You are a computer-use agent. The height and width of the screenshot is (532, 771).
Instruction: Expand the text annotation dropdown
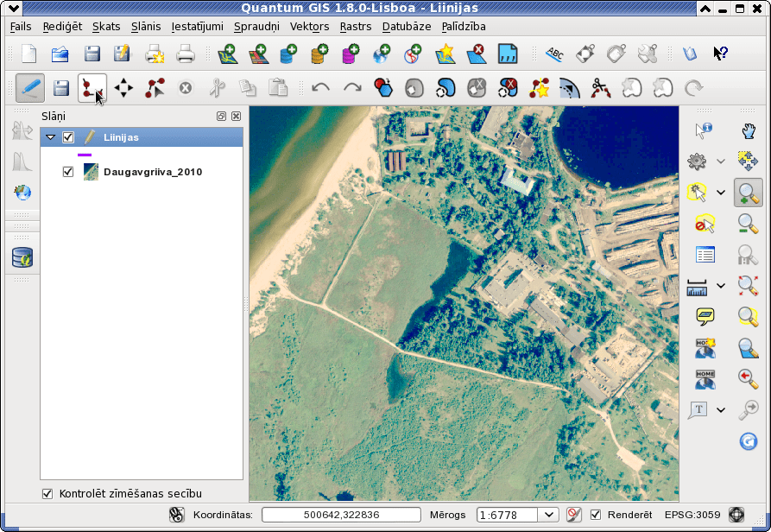[721, 409]
